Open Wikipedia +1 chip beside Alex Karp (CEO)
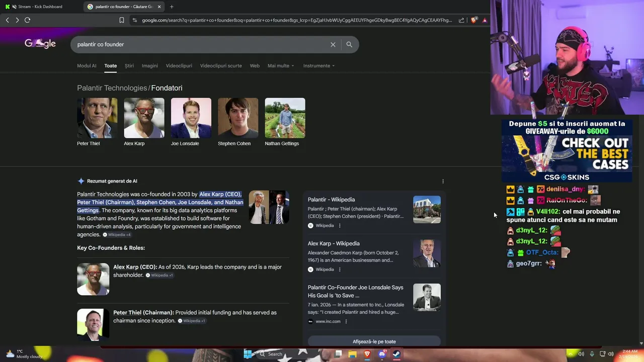644x362 pixels. pos(159,276)
